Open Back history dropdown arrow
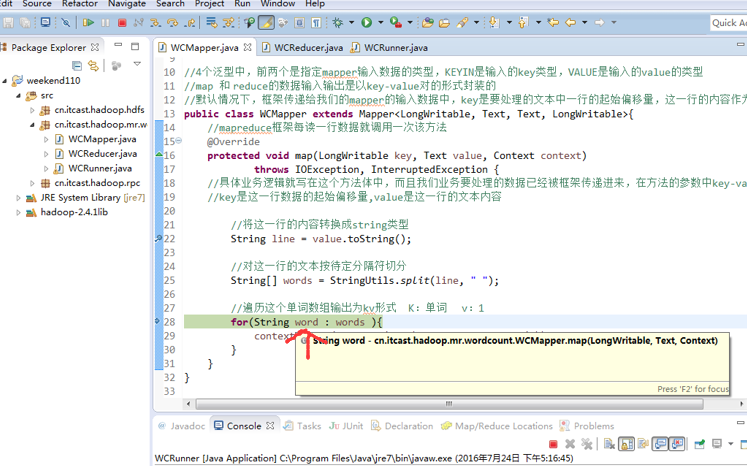Image resolution: width=747 pixels, height=466 pixels. tap(585, 22)
